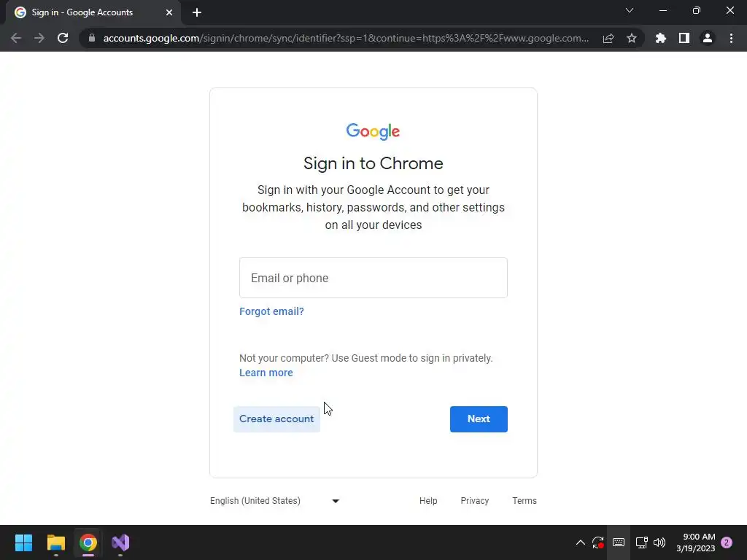Open the Windows Start menu
Screen dimensions: 747x560
(x=23, y=542)
